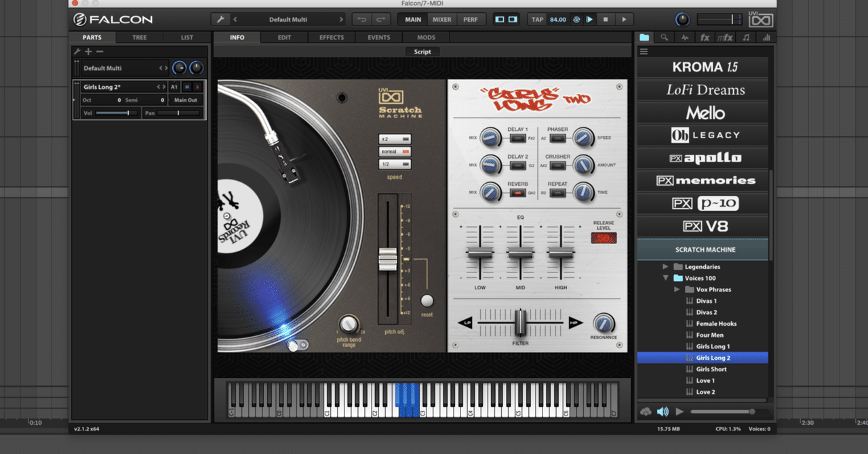Screen dimensions: 868x454
Task: Open the music note tab in browser
Action: tap(746, 37)
